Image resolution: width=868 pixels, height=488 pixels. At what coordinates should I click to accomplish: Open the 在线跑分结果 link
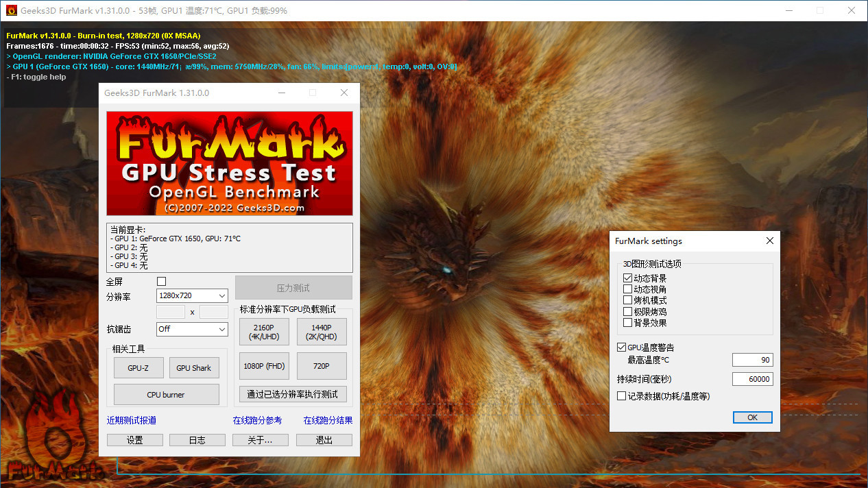tap(328, 420)
